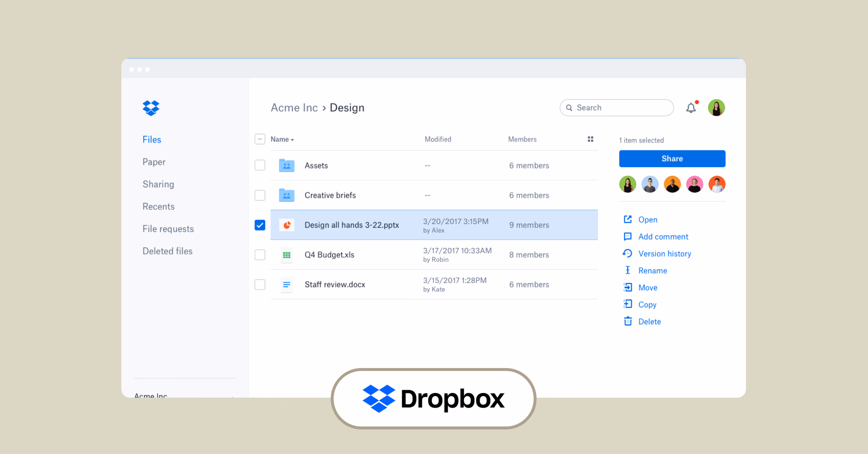
Task: Open the Assets shared folder icon
Action: pyautogui.click(x=287, y=165)
